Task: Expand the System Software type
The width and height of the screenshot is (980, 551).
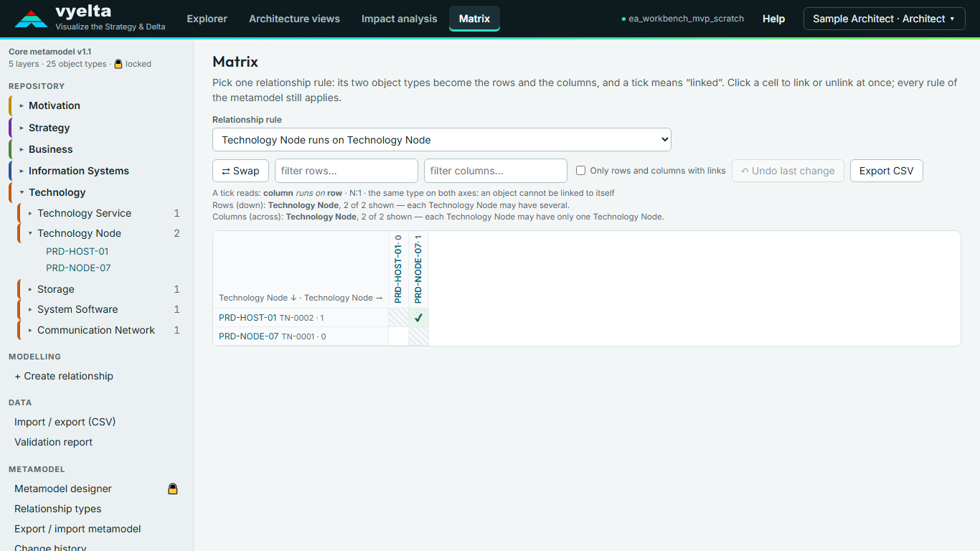Action: coord(30,309)
